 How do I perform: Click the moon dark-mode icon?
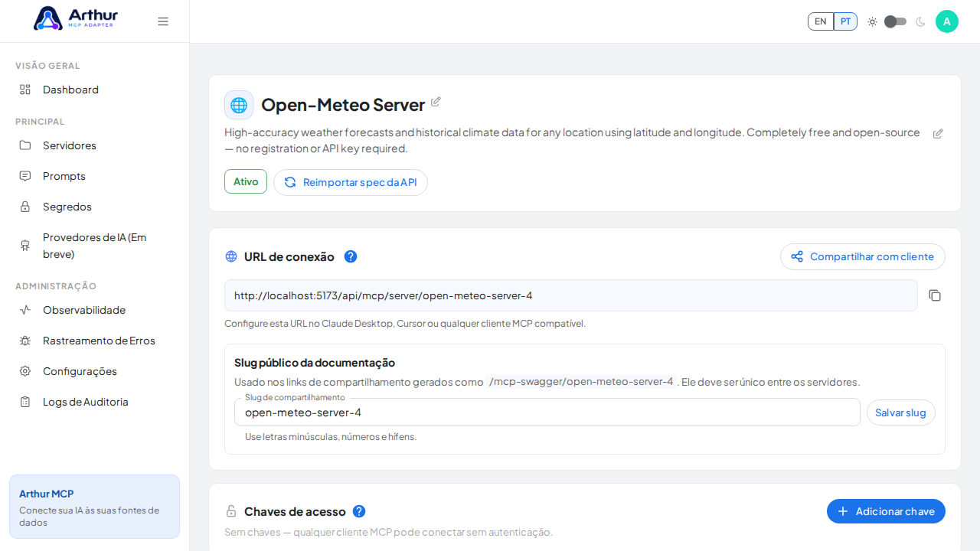coord(920,21)
